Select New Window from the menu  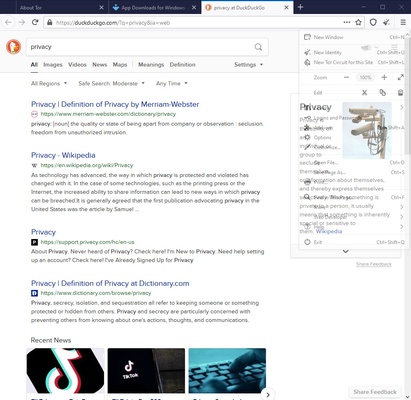click(x=354, y=37)
